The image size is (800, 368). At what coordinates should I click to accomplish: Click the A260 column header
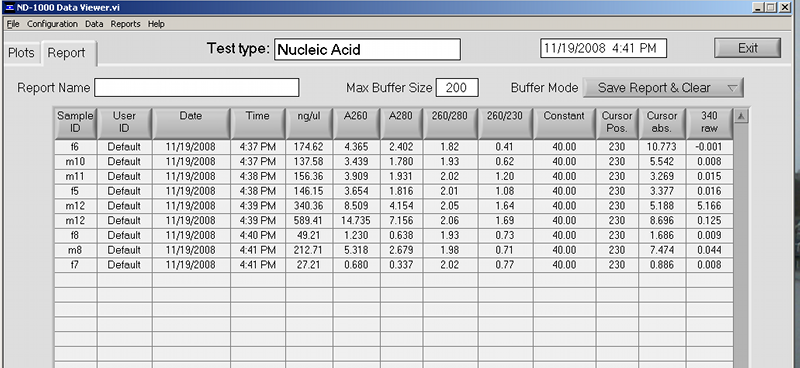click(356, 123)
